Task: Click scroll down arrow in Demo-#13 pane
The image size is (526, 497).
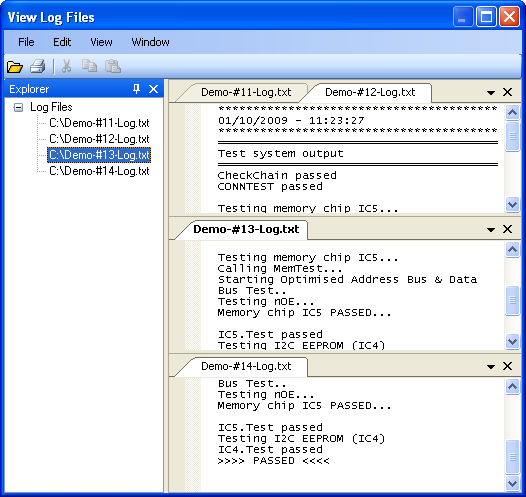Action: pos(512,342)
